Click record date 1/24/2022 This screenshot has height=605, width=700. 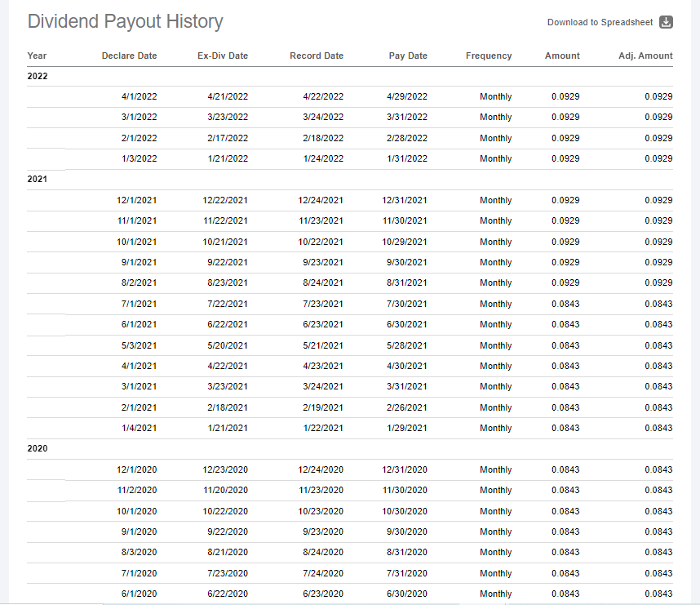pyautogui.click(x=323, y=158)
